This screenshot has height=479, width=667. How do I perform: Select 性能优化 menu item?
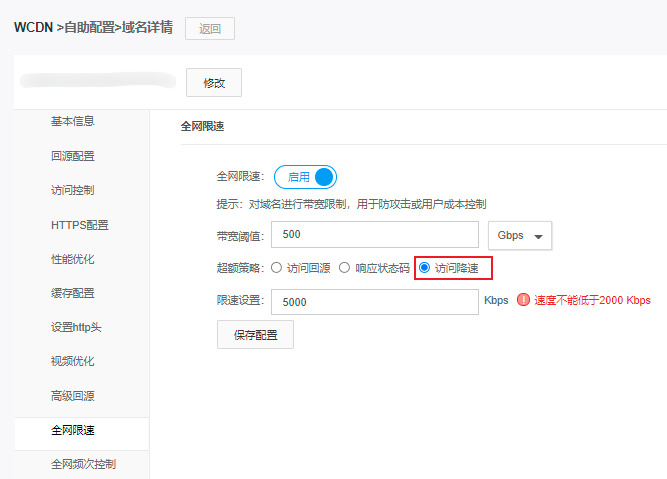point(73,259)
